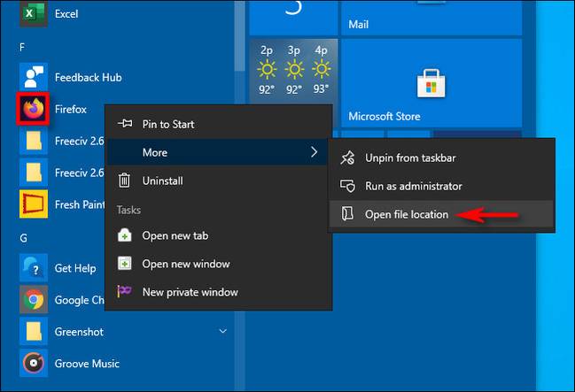
Task: Select Pin to Start
Action: point(167,124)
